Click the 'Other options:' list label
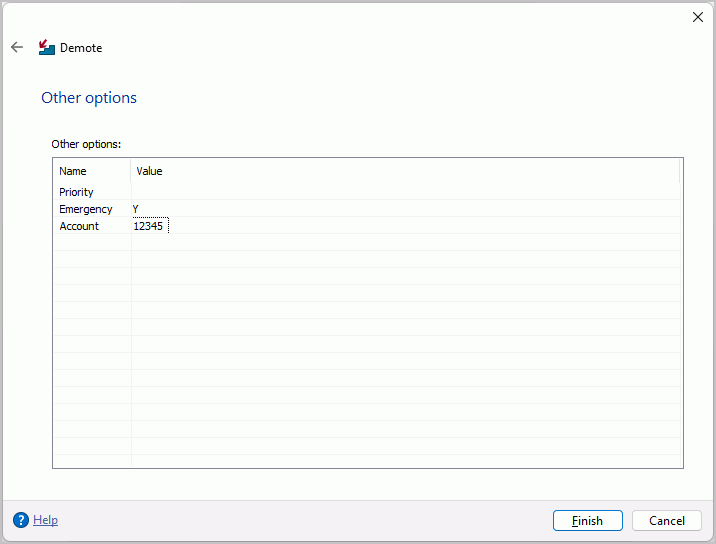The image size is (716, 544). pos(86,144)
